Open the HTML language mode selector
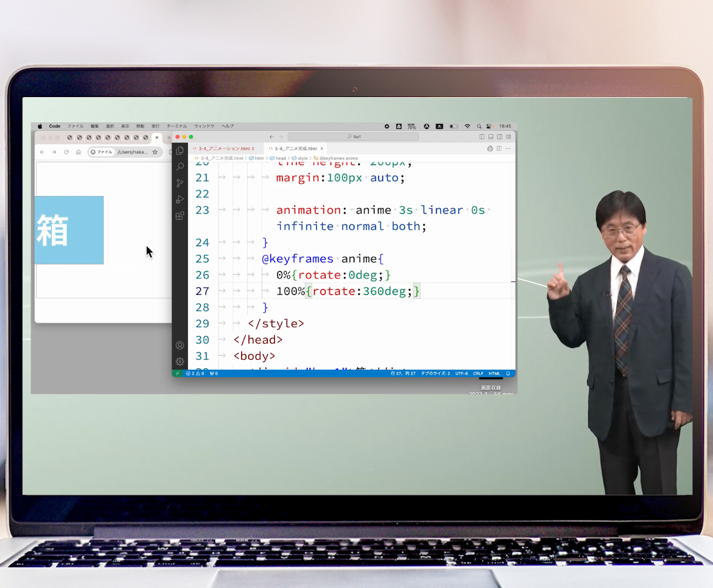The image size is (713, 588). click(494, 374)
